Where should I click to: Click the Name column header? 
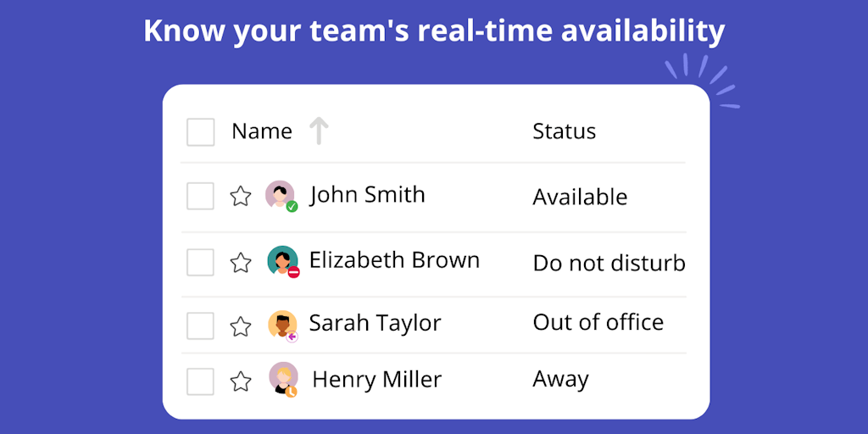pyautogui.click(x=262, y=131)
